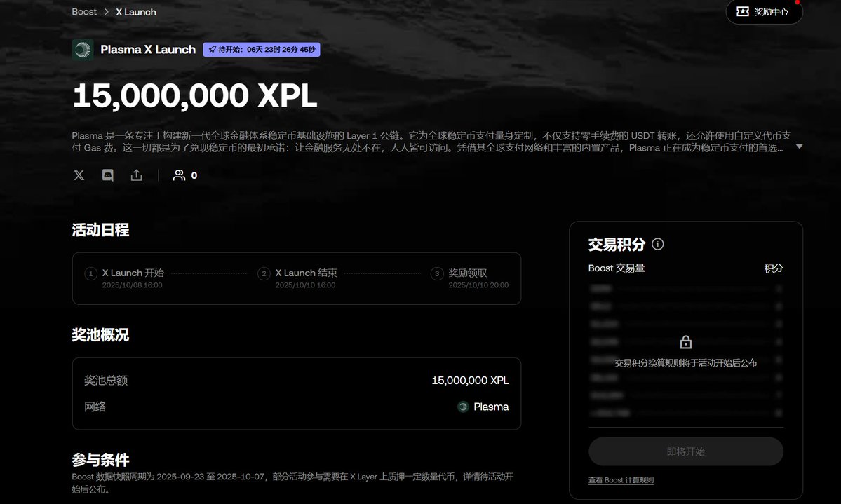Click the 参与条件 heading
This screenshot has height=504, width=841.
click(x=100, y=460)
